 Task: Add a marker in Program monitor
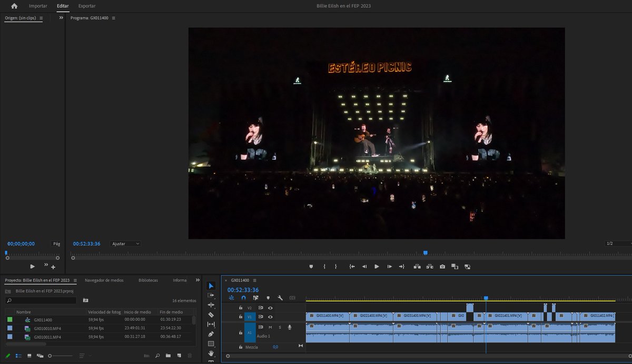point(311,267)
